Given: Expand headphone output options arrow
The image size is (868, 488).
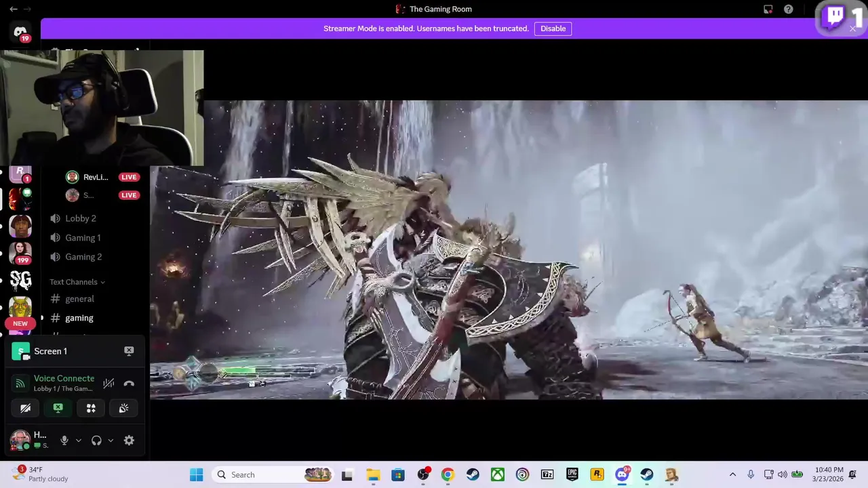Looking at the screenshot, I should 111,441.
